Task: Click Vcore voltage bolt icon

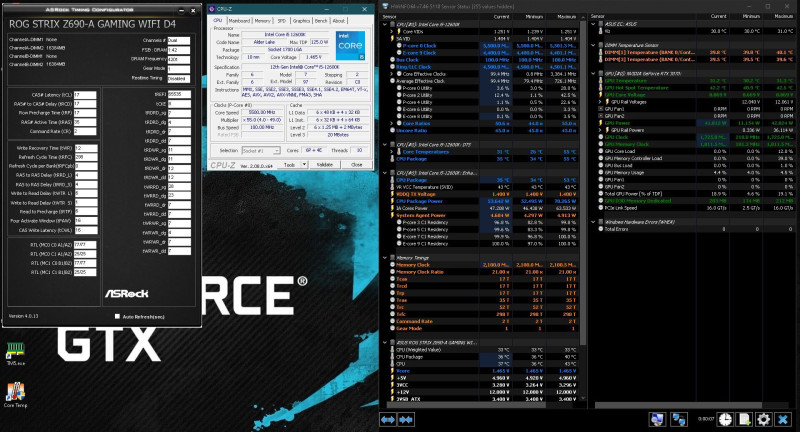Action: (392, 371)
